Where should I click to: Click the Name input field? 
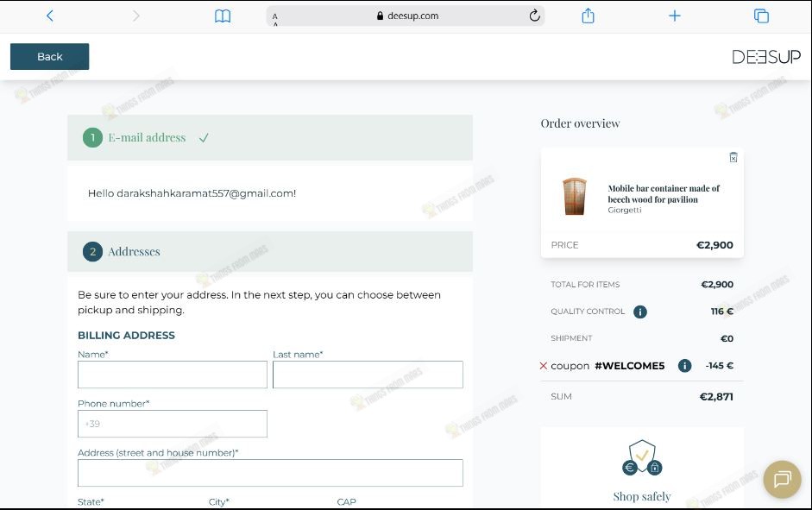[173, 375]
